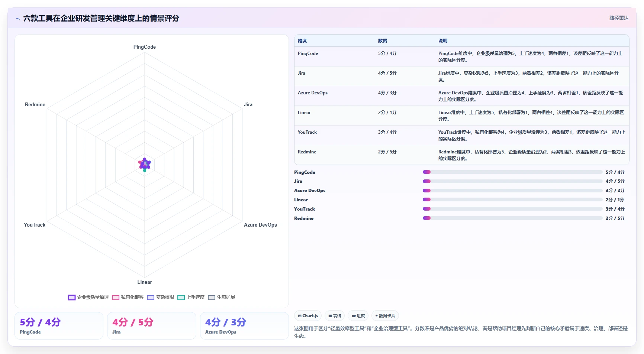
Task: Click the Linear axis label on the radar chart
Action: (x=145, y=282)
